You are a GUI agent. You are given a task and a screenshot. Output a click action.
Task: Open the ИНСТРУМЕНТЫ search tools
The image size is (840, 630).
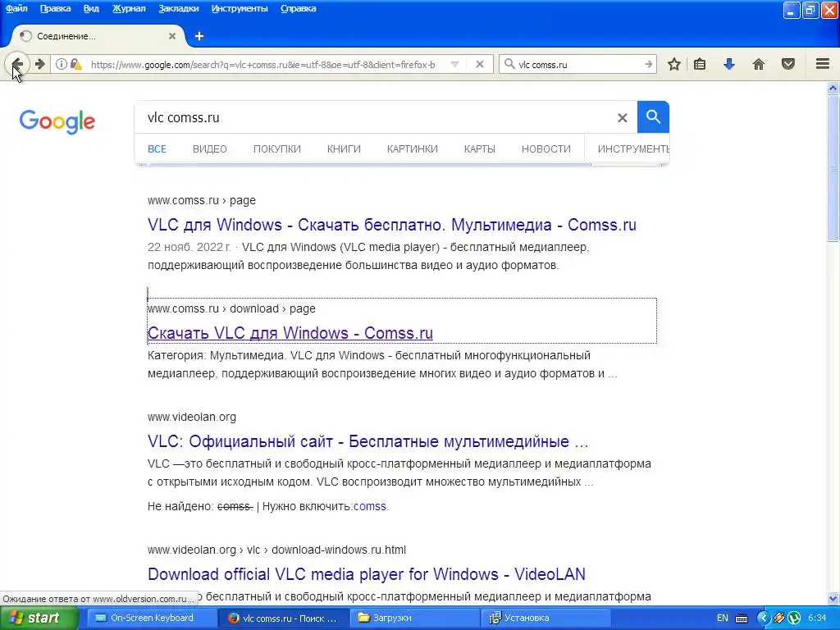point(632,149)
